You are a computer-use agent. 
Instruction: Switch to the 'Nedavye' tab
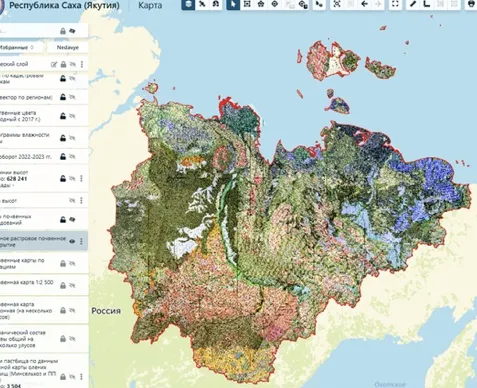[x=68, y=47]
